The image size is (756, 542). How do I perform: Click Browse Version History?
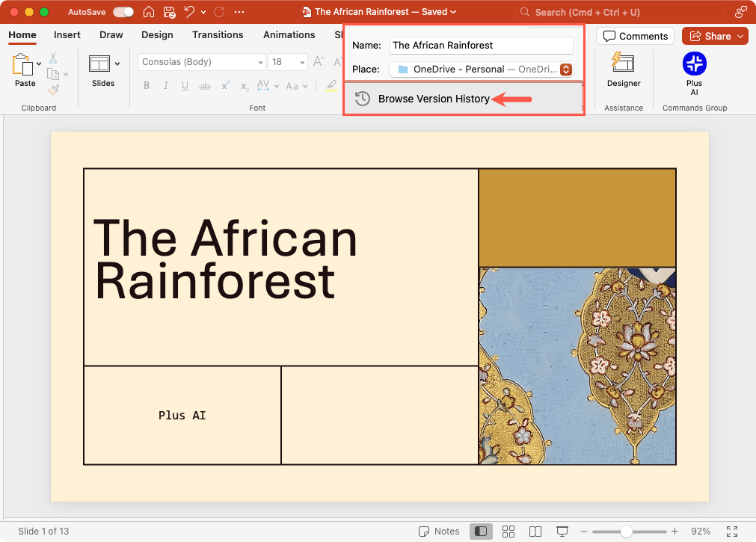pyautogui.click(x=434, y=99)
